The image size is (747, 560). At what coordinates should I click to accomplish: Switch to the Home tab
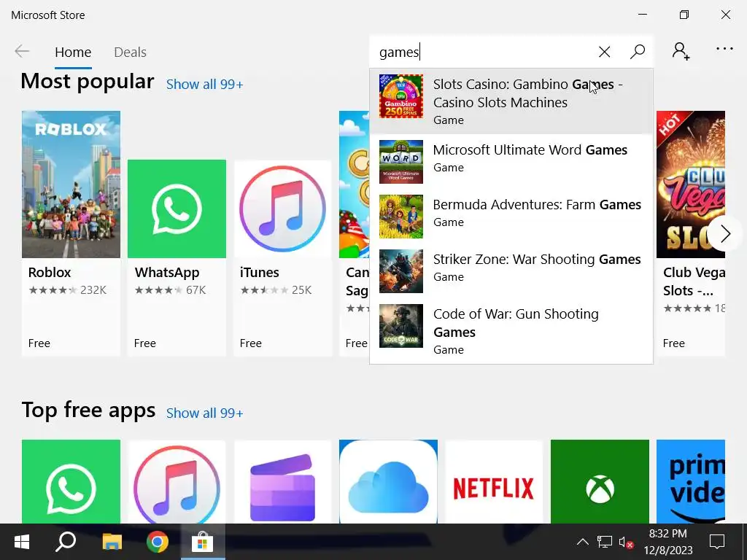[x=73, y=52]
